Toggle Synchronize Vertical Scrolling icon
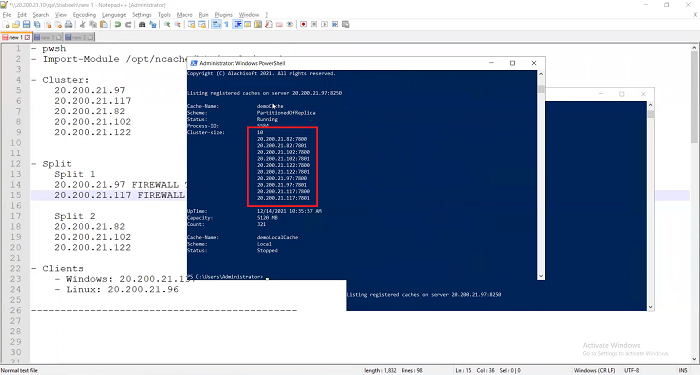The image size is (700, 375). [x=192, y=25]
